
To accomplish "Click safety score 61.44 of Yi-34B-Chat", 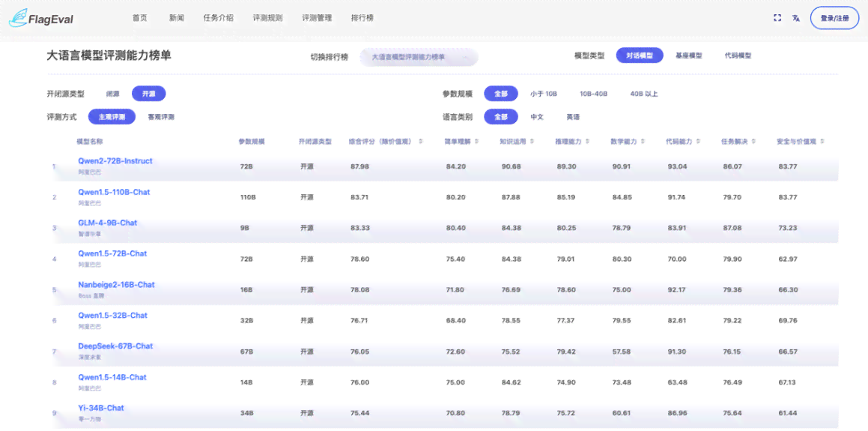I will coord(787,413).
